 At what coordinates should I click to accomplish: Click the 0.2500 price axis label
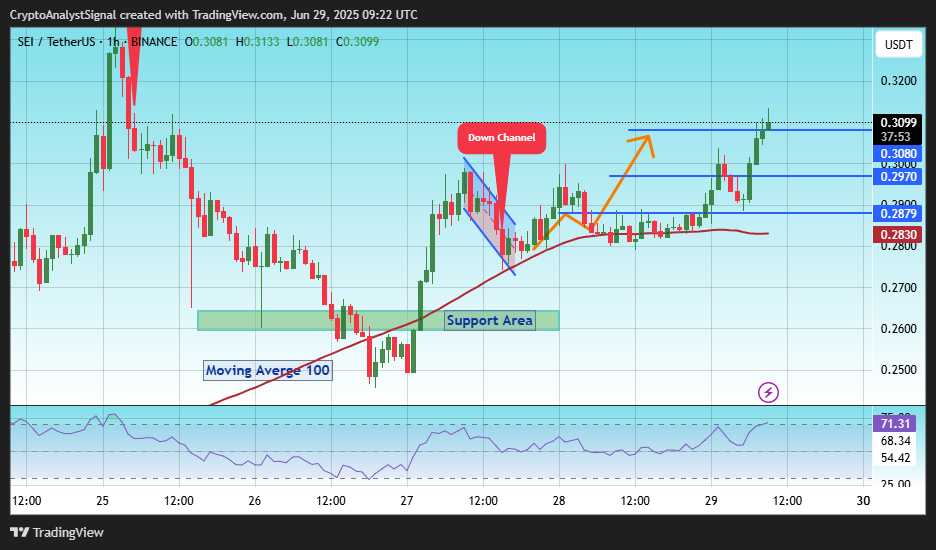tap(898, 370)
